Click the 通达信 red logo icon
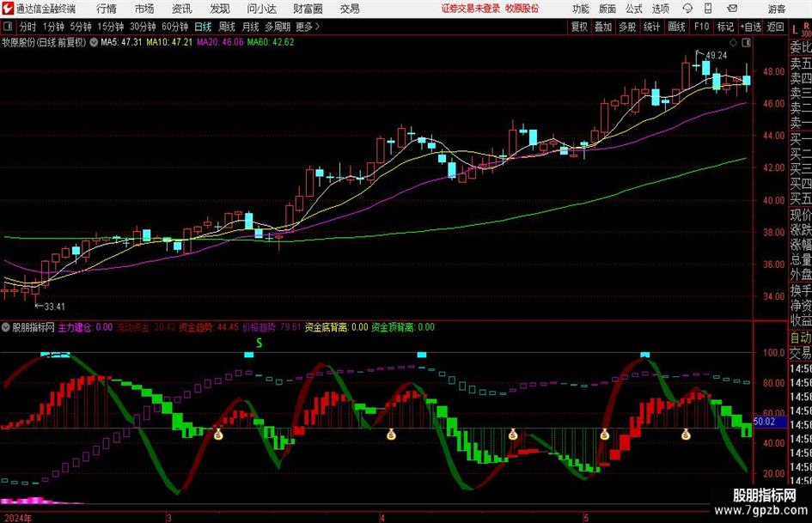Image resolution: width=812 pixels, height=523 pixels. point(7,9)
